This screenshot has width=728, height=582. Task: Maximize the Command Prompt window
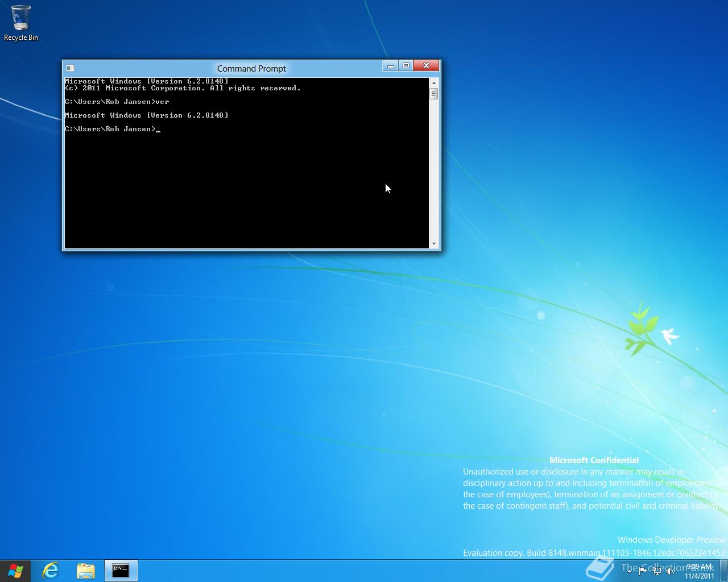406,66
